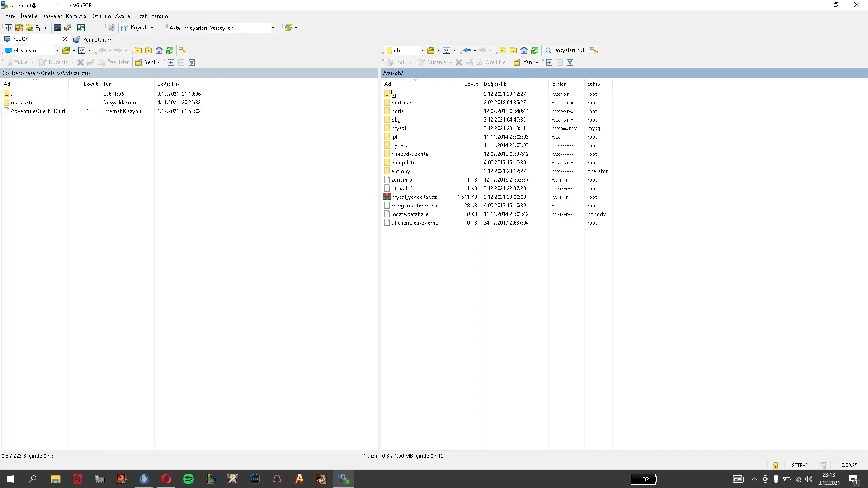Screen dimensions: 868x488
Task: Expand the remote db directory dropdown
Action: [422, 50]
